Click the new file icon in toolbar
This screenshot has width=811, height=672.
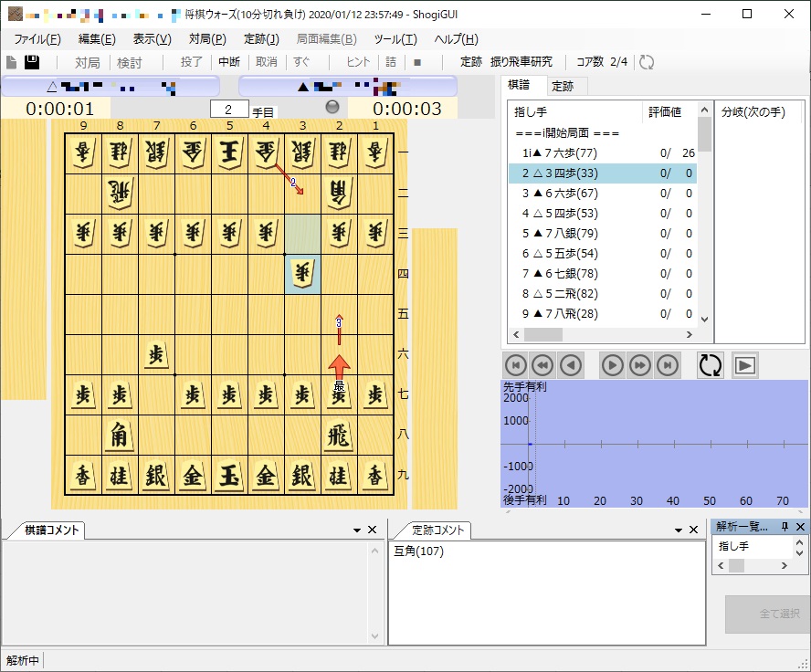[11, 62]
